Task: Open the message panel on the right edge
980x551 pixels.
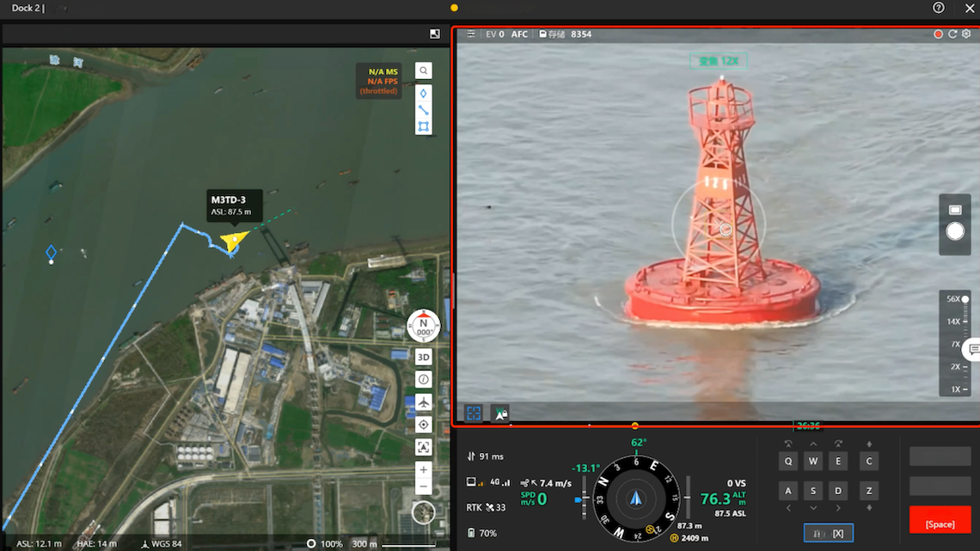Action: coord(972,350)
